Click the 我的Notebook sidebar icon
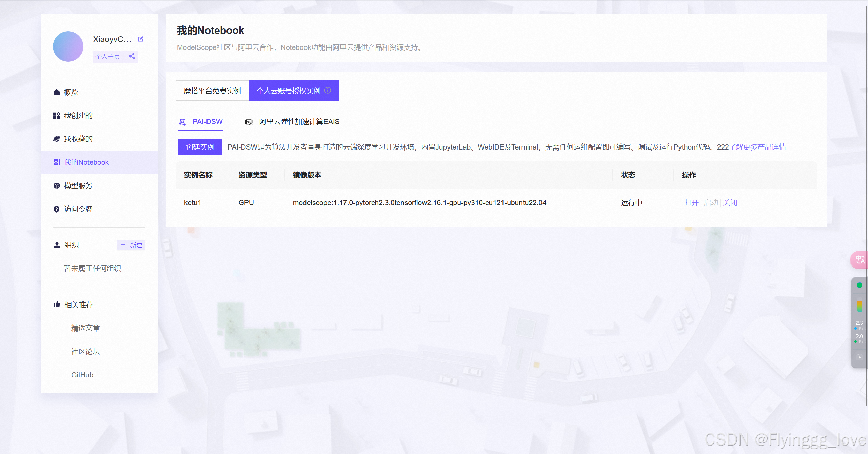Screen dimensions: 868x454 point(57,162)
